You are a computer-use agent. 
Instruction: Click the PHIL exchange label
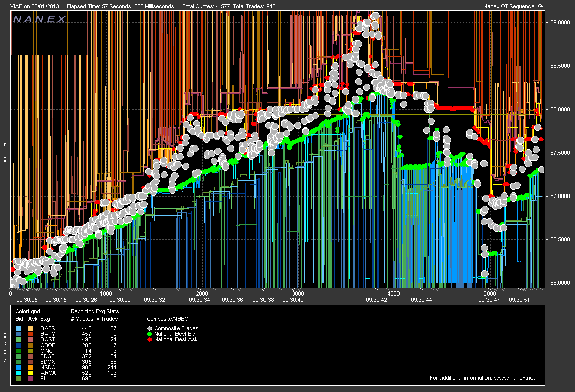pyautogui.click(x=46, y=378)
